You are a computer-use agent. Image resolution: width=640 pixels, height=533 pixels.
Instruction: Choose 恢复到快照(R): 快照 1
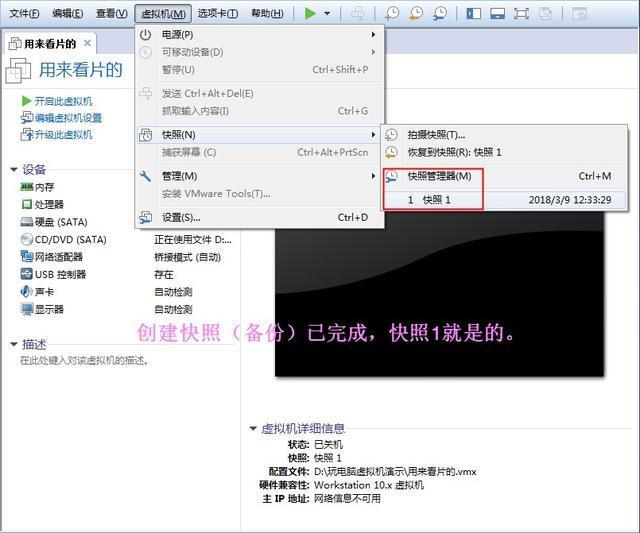pos(504,152)
